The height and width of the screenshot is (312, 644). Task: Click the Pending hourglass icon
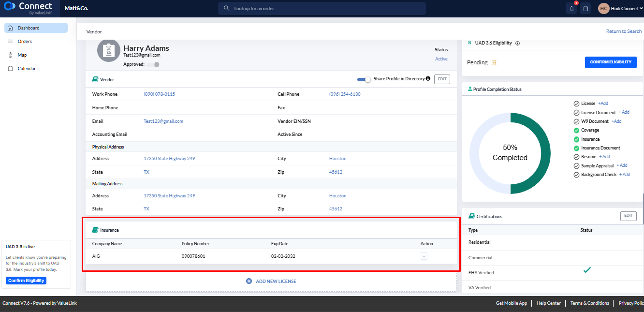494,63
